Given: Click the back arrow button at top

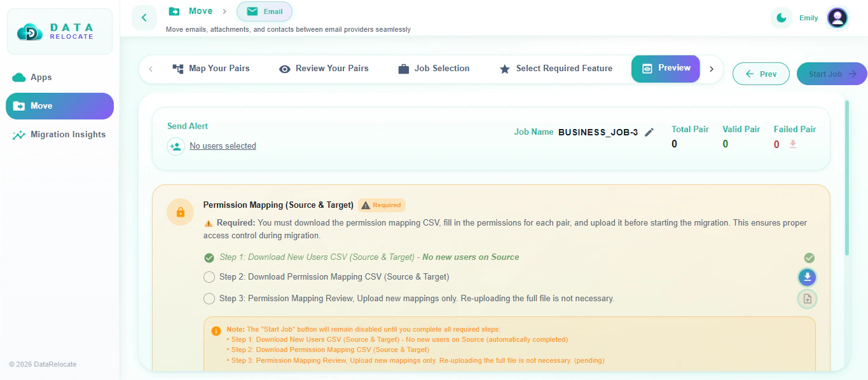Looking at the screenshot, I should pyautogui.click(x=144, y=18).
